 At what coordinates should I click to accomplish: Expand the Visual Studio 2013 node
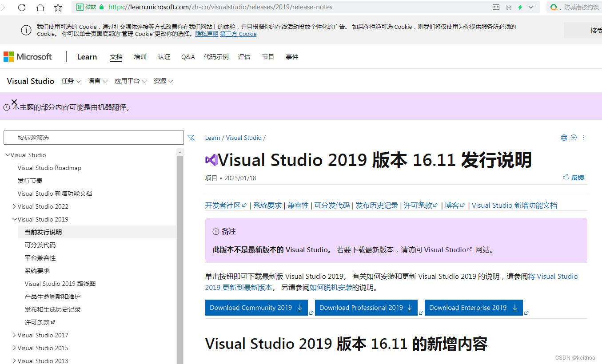tap(15, 361)
